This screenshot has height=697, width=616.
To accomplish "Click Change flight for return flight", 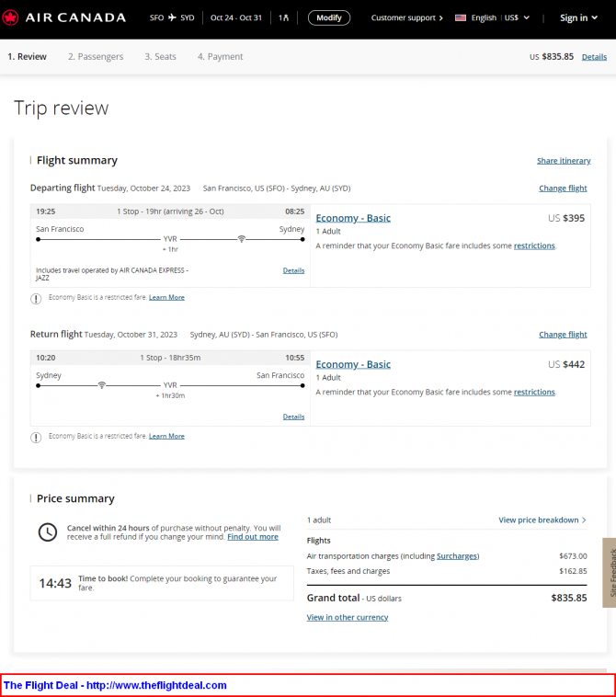I will [x=563, y=335].
